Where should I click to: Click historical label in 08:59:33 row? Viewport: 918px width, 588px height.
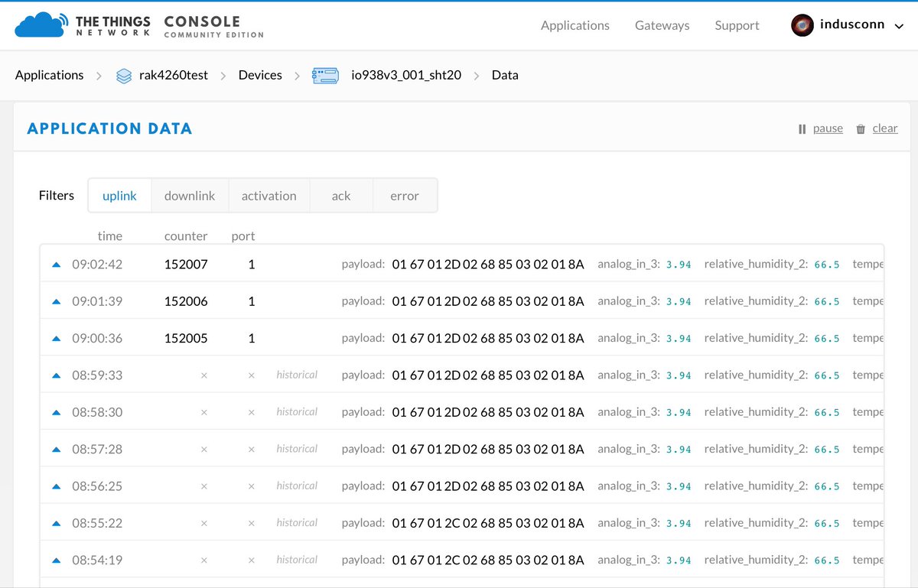coord(297,375)
